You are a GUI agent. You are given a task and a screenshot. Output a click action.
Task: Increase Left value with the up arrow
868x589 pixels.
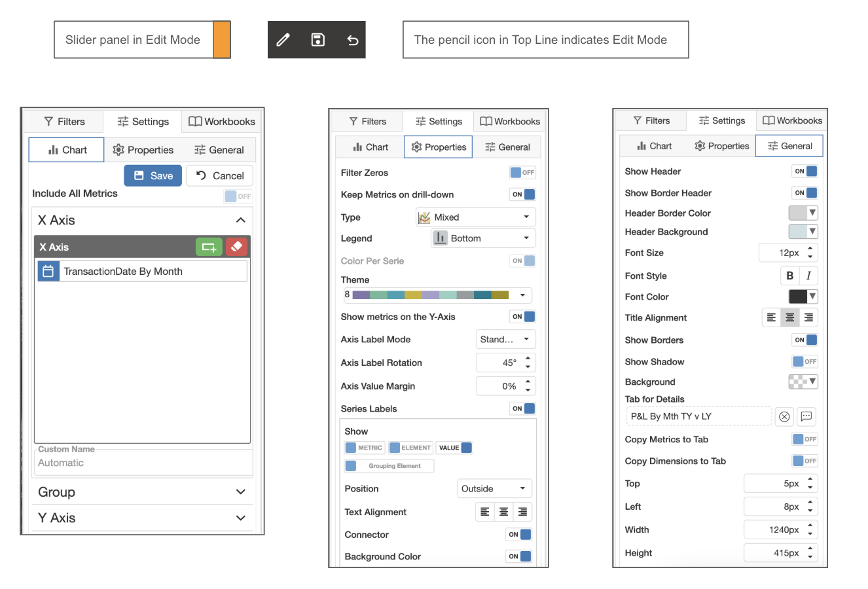tap(810, 503)
